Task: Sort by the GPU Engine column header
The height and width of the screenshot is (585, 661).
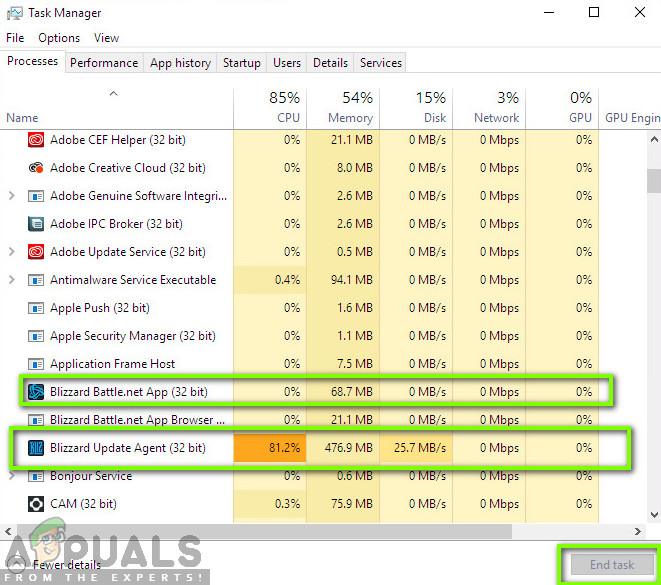Action: click(630, 107)
